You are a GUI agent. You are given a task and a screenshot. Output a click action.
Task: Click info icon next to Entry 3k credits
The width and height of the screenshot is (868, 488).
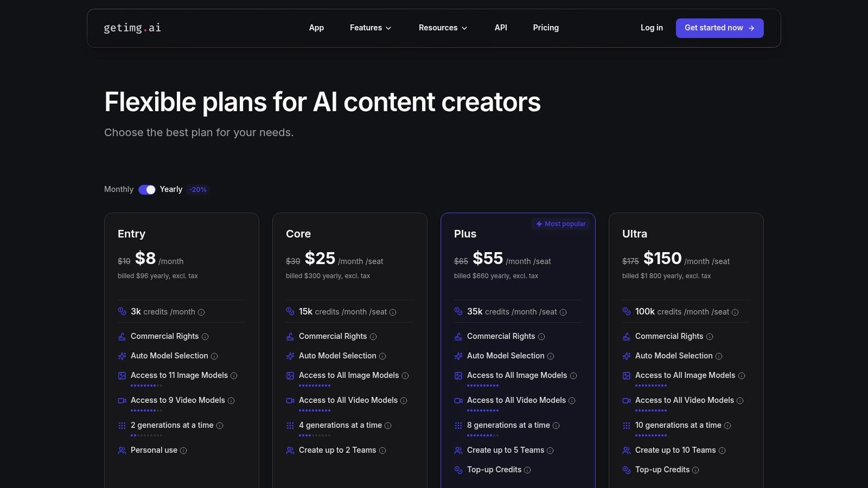tap(201, 312)
